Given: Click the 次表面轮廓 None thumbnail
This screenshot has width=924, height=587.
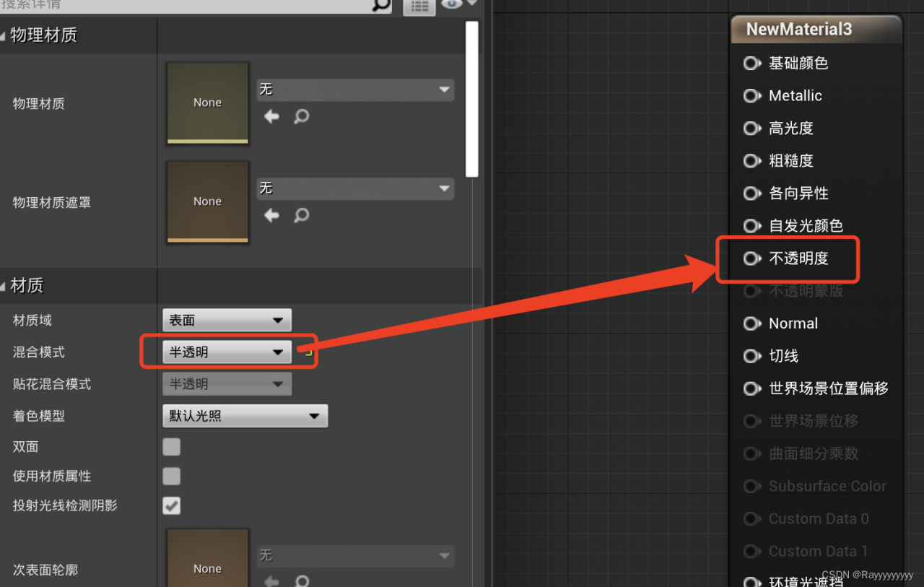Looking at the screenshot, I should pyautogui.click(x=208, y=558).
